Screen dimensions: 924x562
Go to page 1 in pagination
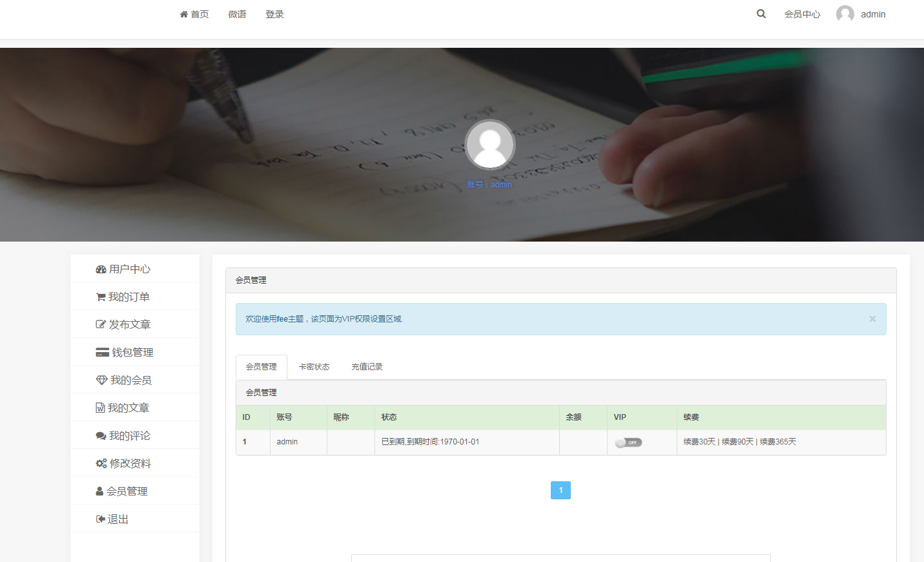560,490
